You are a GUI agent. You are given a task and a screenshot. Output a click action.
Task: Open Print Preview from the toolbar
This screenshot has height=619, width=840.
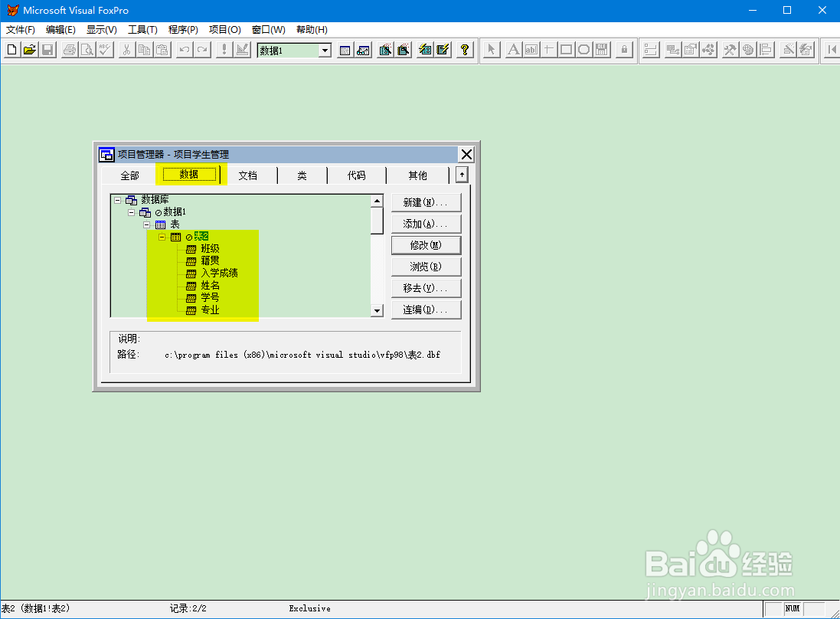87,50
